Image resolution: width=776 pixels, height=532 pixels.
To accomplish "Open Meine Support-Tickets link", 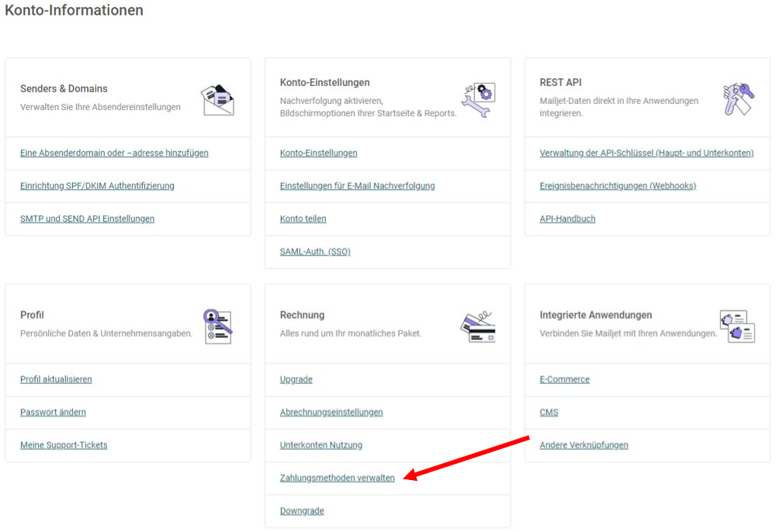I will click(x=64, y=445).
